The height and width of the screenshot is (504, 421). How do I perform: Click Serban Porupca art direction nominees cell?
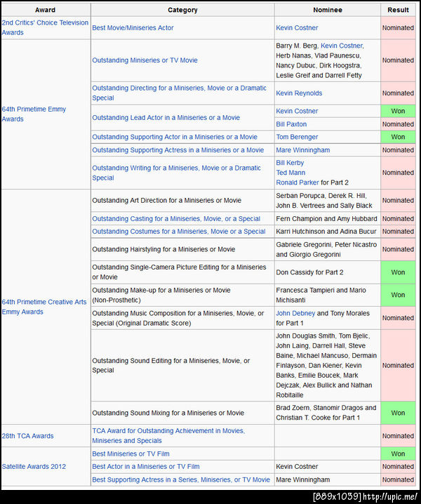pyautogui.click(x=328, y=201)
